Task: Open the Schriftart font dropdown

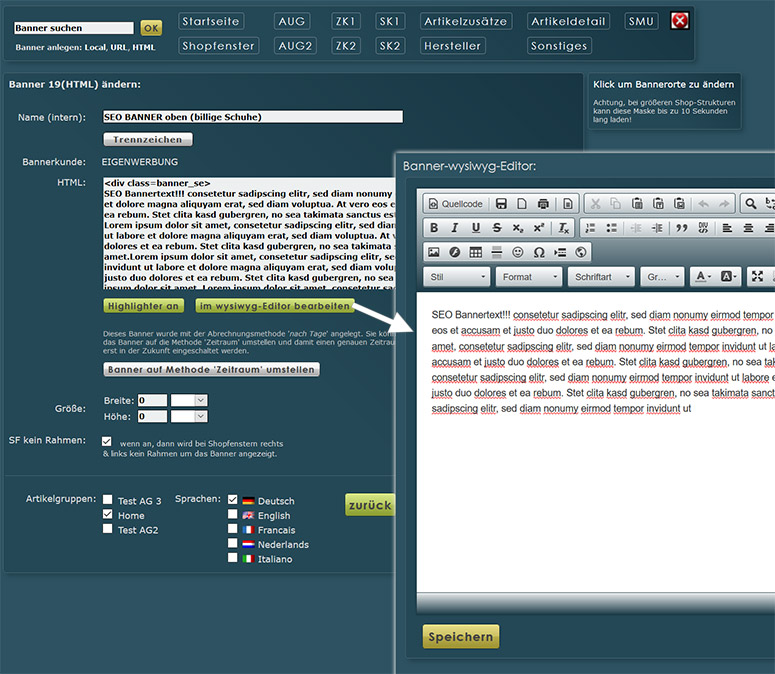Action: (602, 277)
